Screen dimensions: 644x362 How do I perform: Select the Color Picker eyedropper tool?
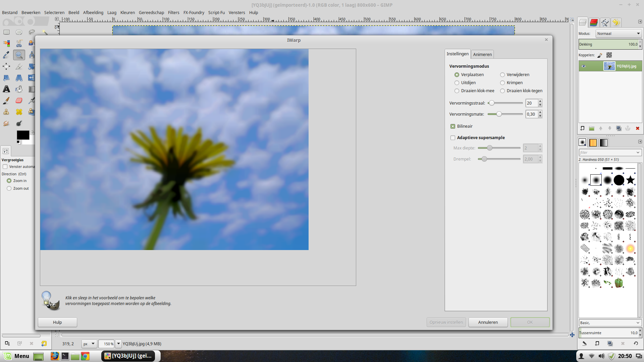point(6,55)
